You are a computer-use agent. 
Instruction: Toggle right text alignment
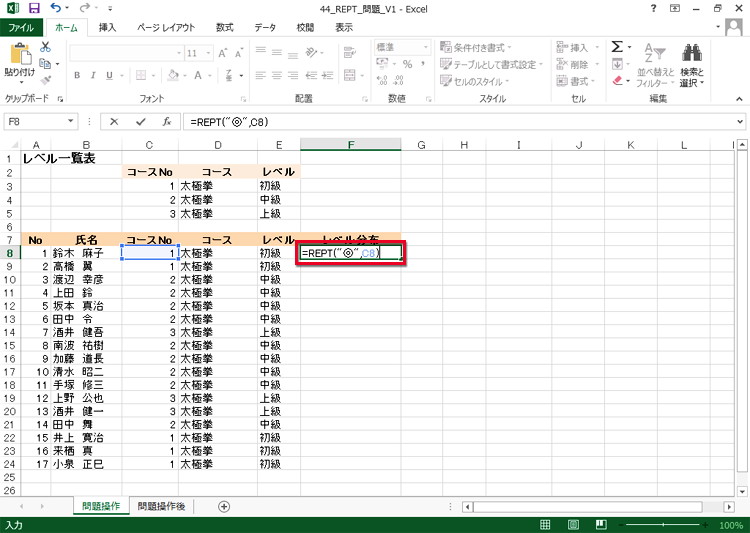tap(293, 75)
